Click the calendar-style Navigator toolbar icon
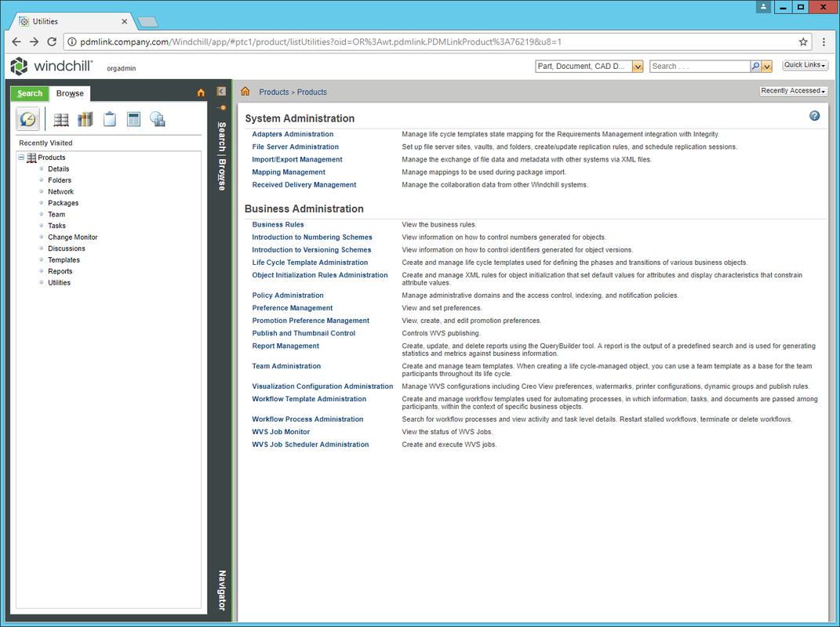840x627 pixels. click(133, 119)
